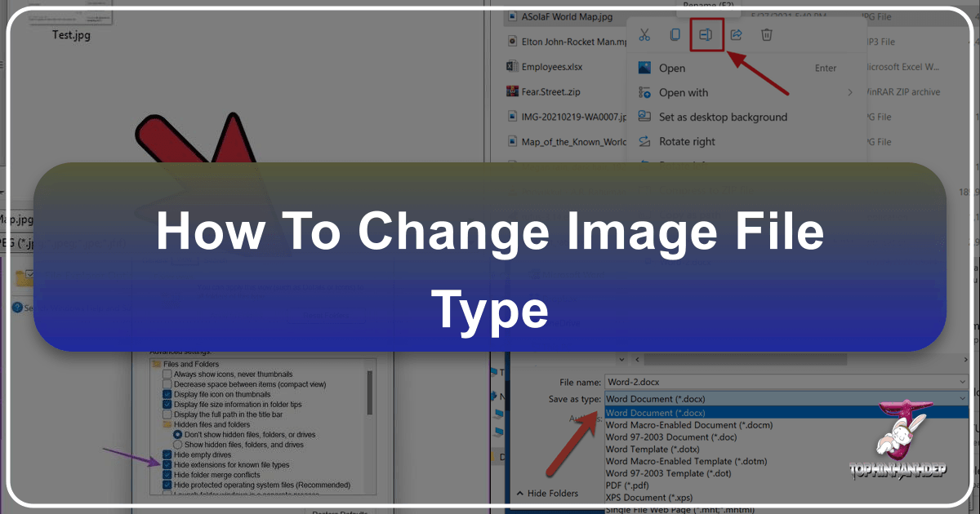The image size is (980, 514).
Task: Click the Cut scissors icon in context menu
Action: 644,35
